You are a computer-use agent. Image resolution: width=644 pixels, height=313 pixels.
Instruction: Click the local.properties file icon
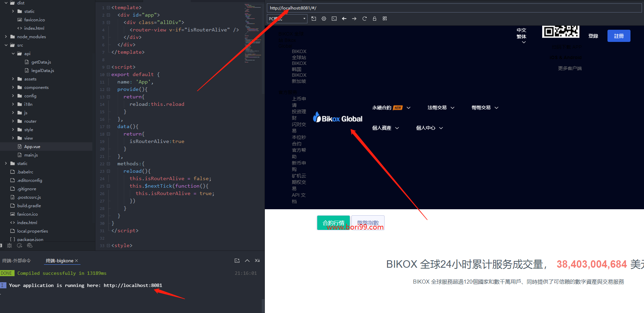[13, 231]
